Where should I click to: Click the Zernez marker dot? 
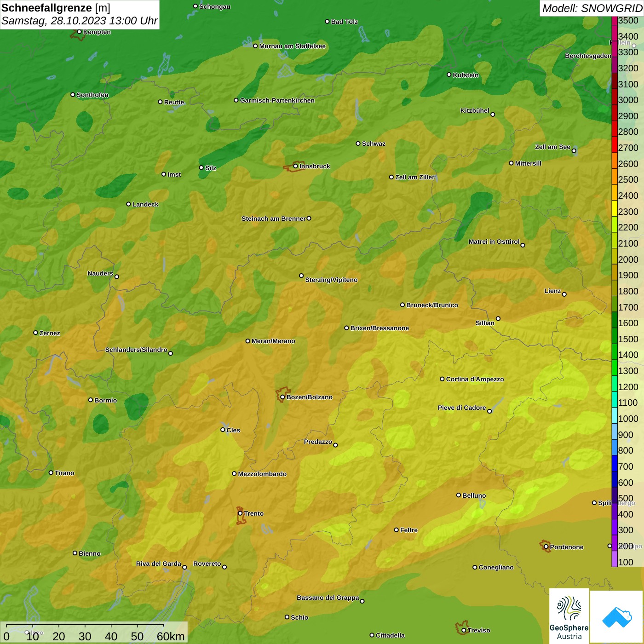(x=35, y=333)
